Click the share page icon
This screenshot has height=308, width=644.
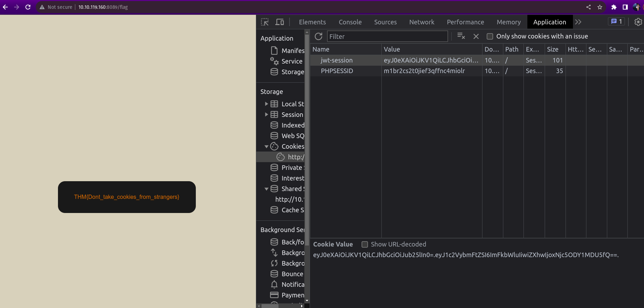(589, 7)
